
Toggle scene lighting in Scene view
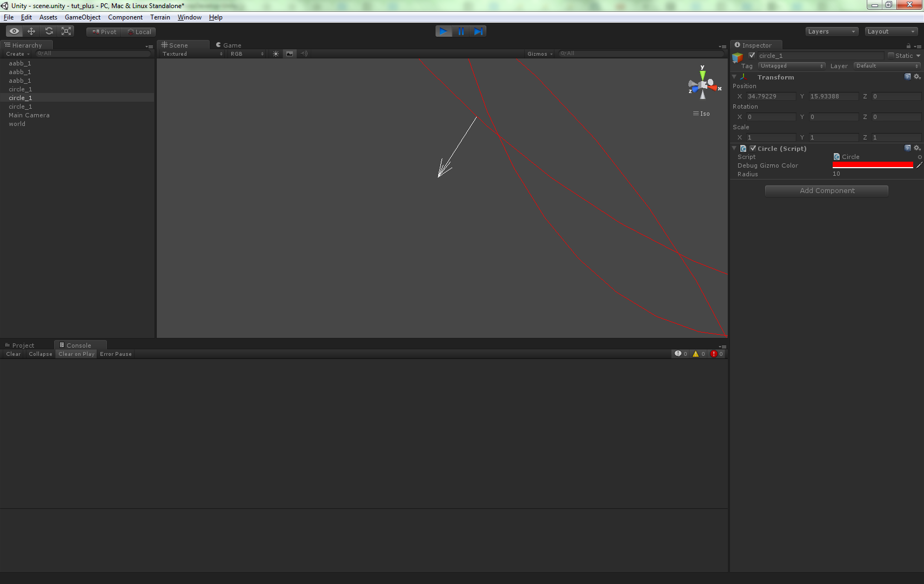point(276,54)
